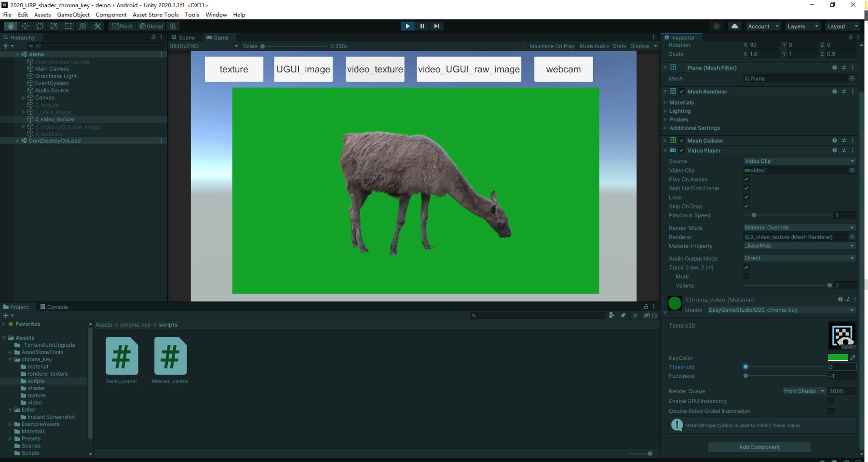Screen dimensions: 868x462
Task: Open Unity Collaborate cloud icon
Action: coord(734,26)
